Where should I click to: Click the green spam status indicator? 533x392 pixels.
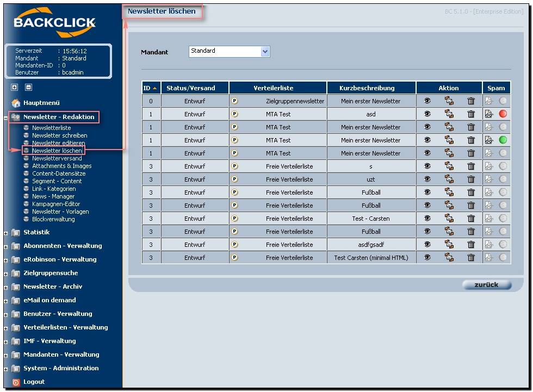(x=503, y=140)
